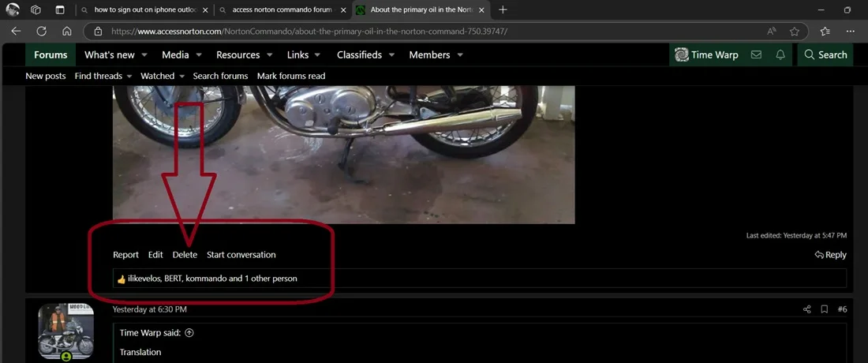Viewport: 868px width, 363px height.
Task: Expand the Classifieds dropdown arrow
Action: [391, 55]
